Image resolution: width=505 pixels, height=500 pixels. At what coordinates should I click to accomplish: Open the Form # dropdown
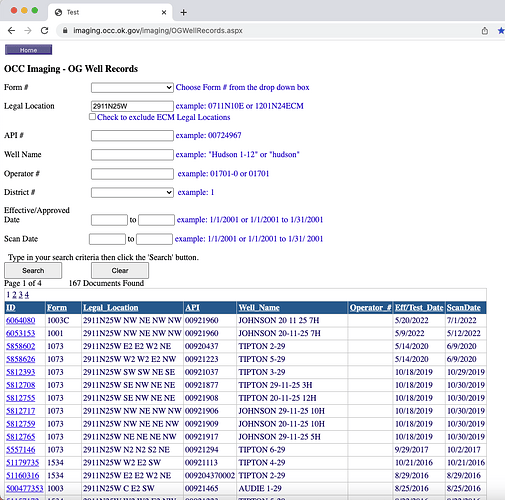click(132, 87)
